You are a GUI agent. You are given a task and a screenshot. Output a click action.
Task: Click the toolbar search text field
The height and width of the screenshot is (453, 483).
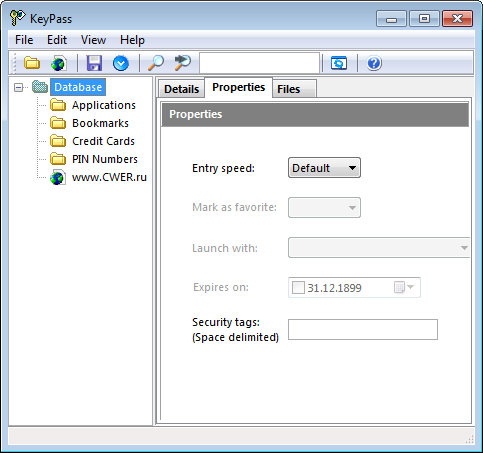point(259,63)
